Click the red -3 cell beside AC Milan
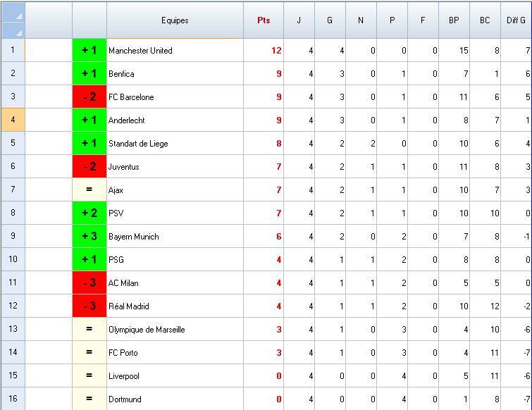Screen dimensions: 532x410 pos(89,283)
